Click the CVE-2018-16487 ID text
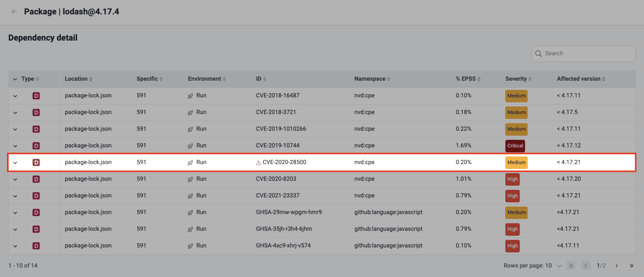 (277, 96)
